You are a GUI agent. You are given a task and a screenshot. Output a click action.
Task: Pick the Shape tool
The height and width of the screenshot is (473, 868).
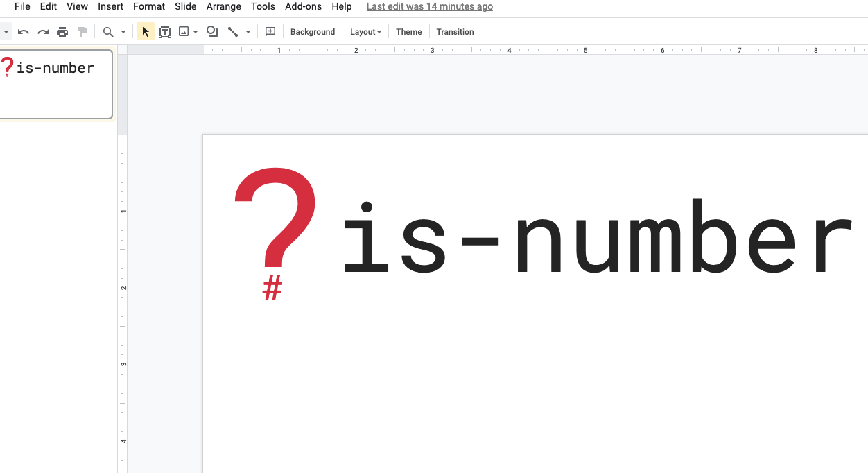click(211, 31)
